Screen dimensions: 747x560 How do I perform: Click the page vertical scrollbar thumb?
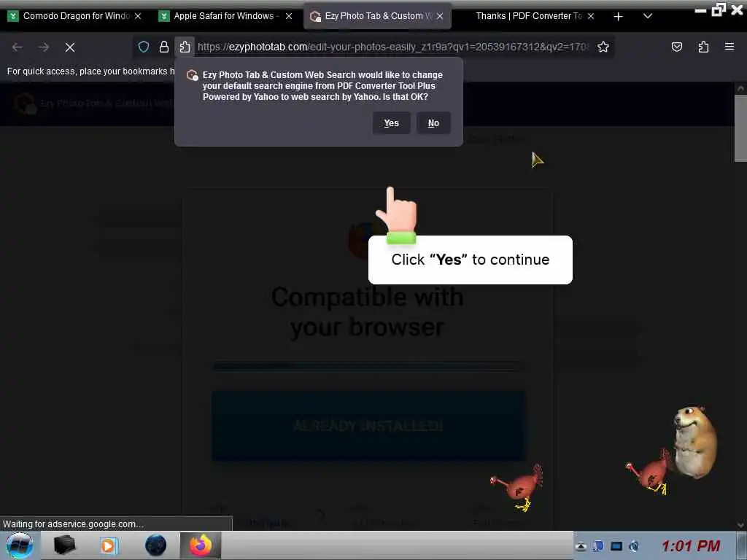coord(740,128)
